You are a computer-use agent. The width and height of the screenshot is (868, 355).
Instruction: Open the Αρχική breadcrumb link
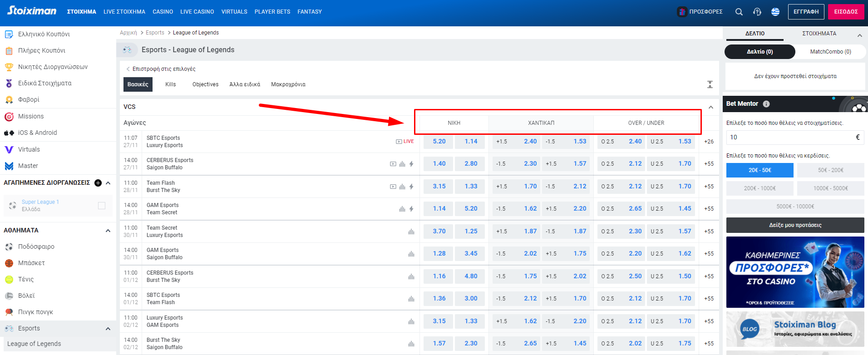coord(128,33)
